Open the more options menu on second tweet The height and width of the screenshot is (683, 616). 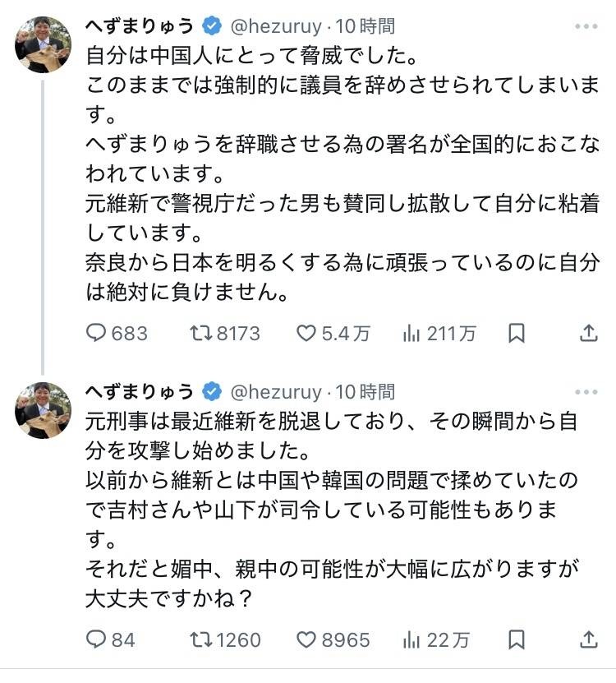[x=586, y=392]
